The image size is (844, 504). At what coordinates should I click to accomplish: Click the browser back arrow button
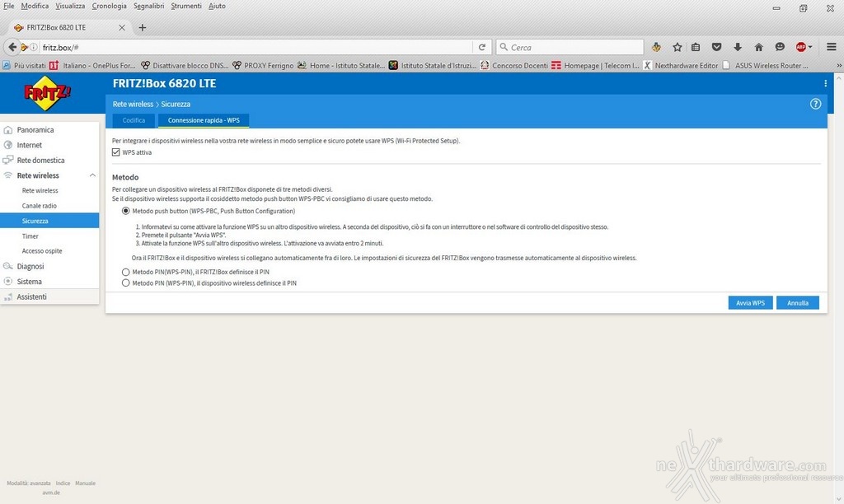coord(12,47)
